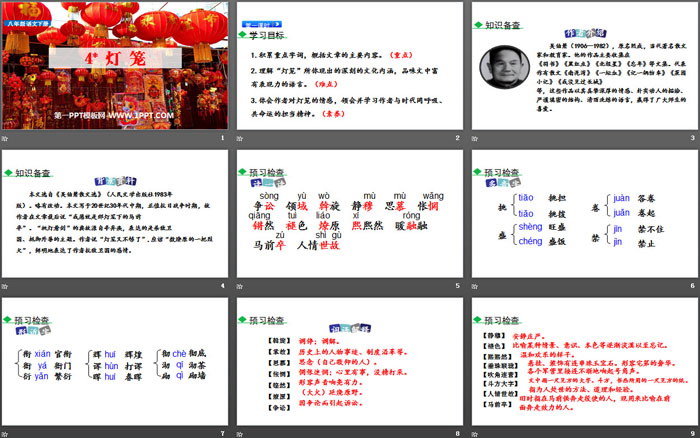Select slide 3 thumbnail with author portrait

coord(585,66)
